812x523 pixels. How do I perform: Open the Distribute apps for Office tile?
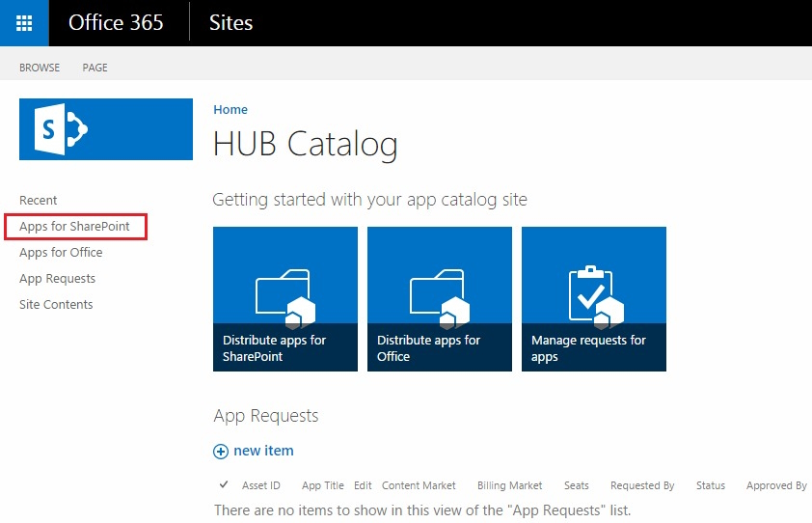coord(440,299)
